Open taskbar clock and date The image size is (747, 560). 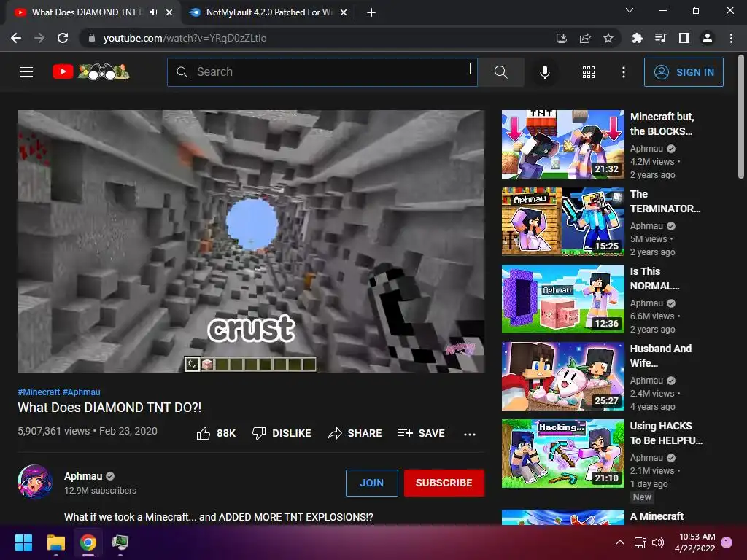695,542
